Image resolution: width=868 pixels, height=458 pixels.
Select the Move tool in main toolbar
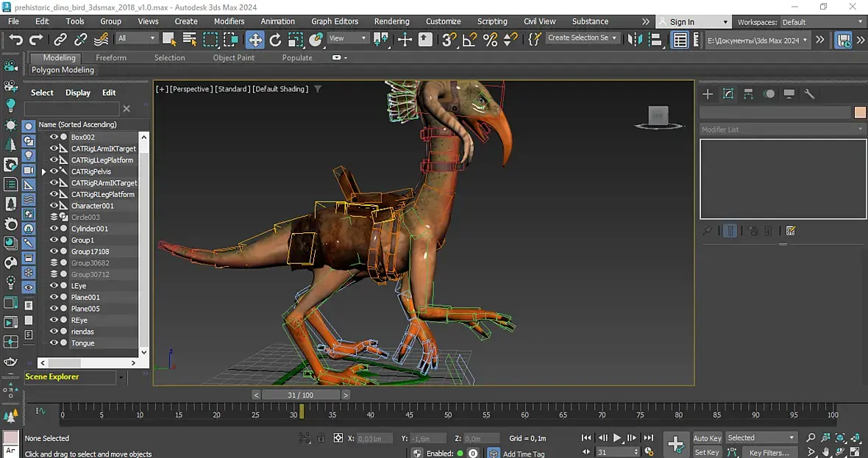coord(255,40)
